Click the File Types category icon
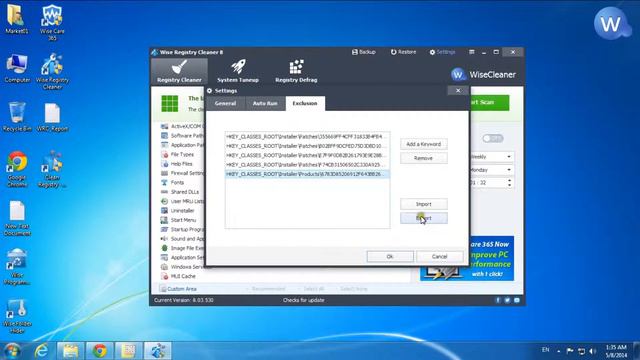 (164, 155)
